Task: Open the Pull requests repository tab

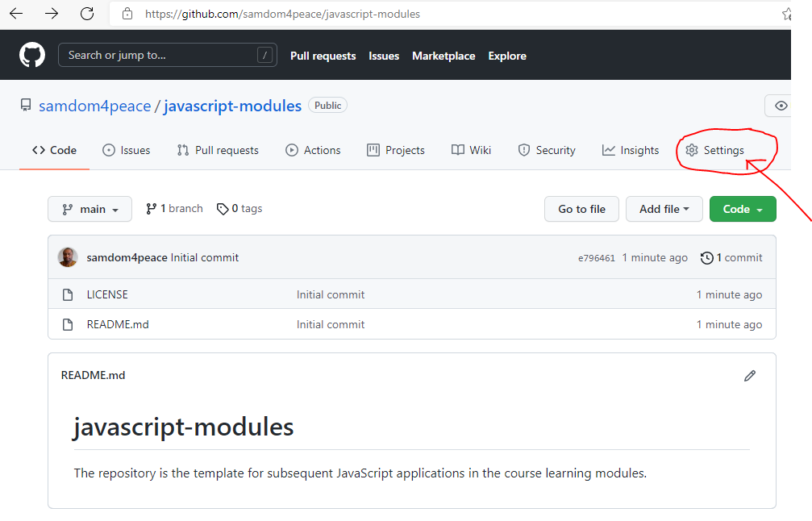Action: pyautogui.click(x=218, y=150)
